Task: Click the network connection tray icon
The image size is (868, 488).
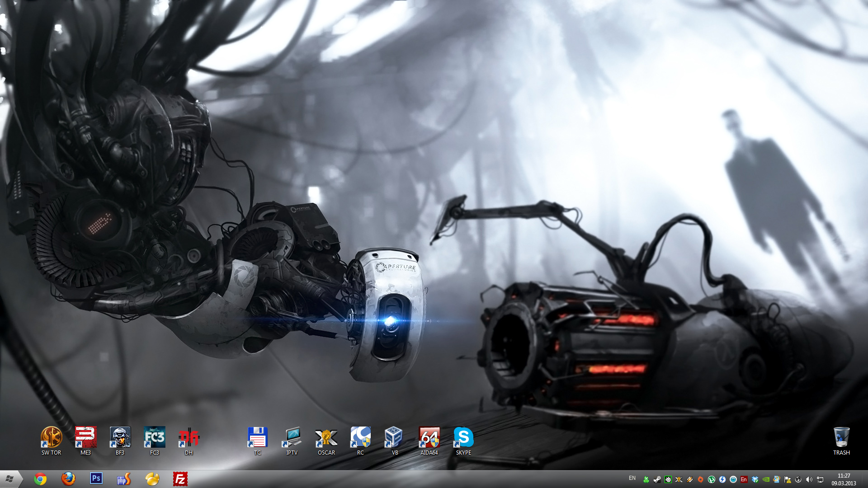Action: click(x=820, y=479)
